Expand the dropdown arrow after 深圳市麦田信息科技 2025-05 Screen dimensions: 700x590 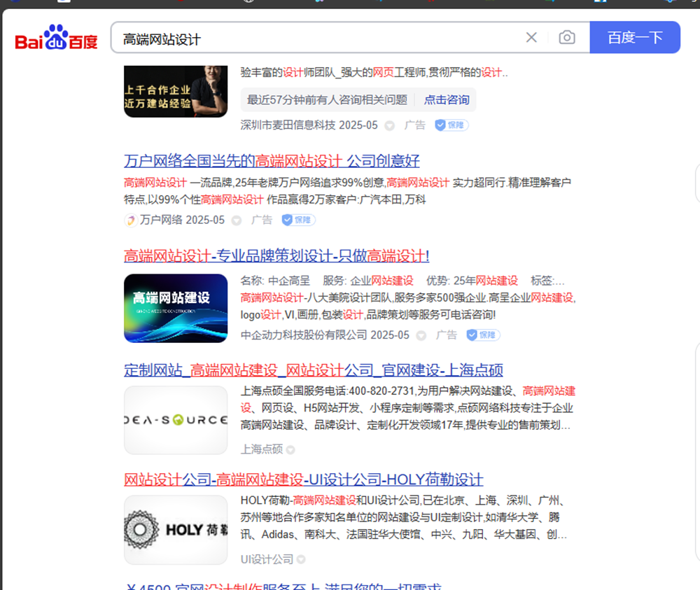(390, 126)
